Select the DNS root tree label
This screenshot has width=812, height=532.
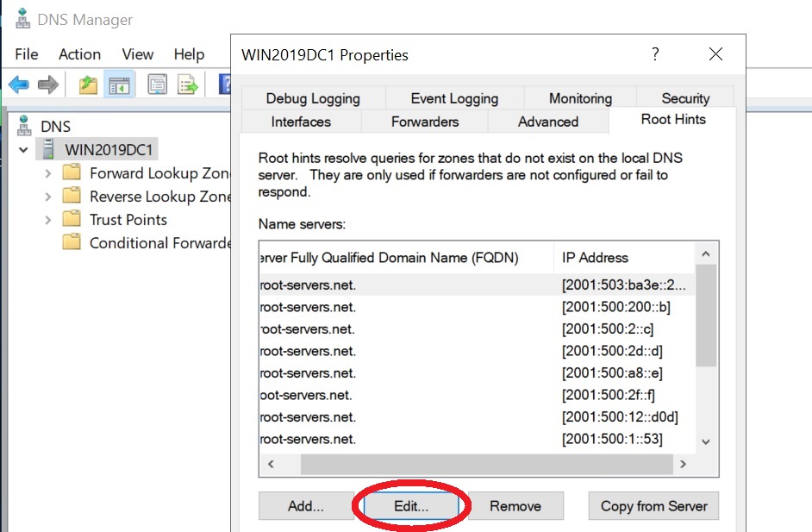click(55, 127)
